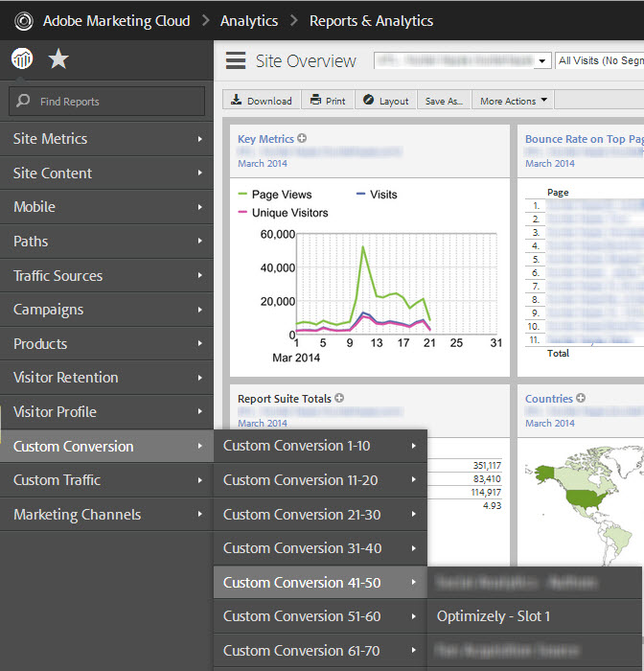Choose the Optimizely - Slot 1 report

pyautogui.click(x=535, y=616)
